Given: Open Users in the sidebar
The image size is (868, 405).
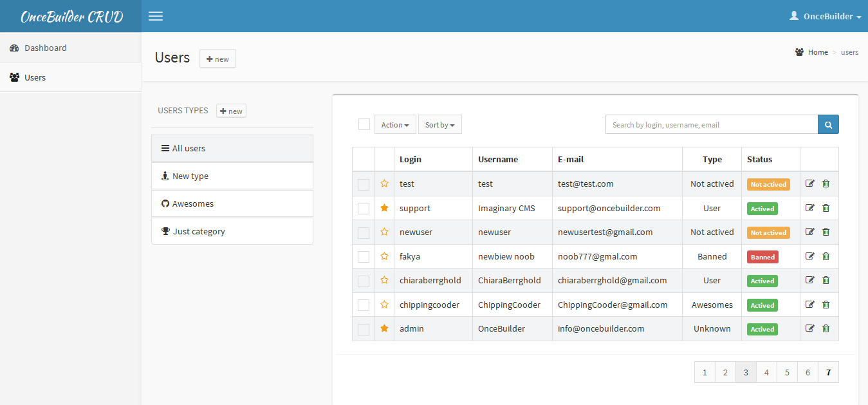Looking at the screenshot, I should coord(71,77).
